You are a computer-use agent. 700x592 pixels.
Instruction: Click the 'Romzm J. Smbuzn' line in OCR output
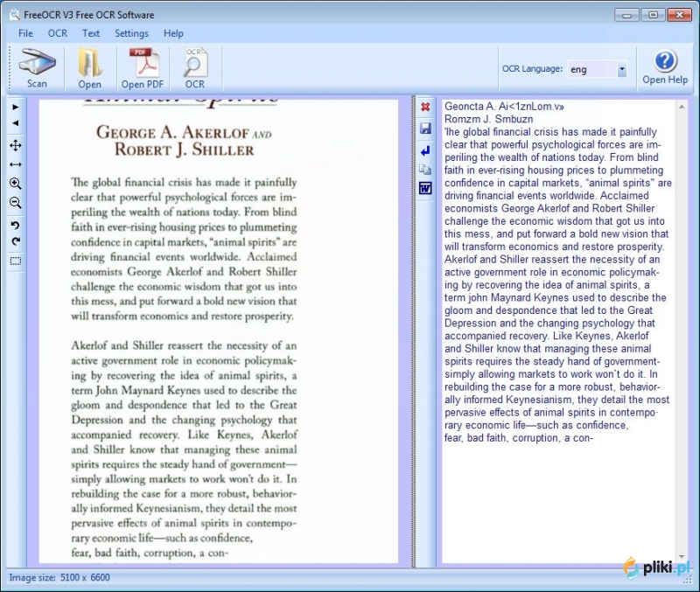(x=488, y=119)
